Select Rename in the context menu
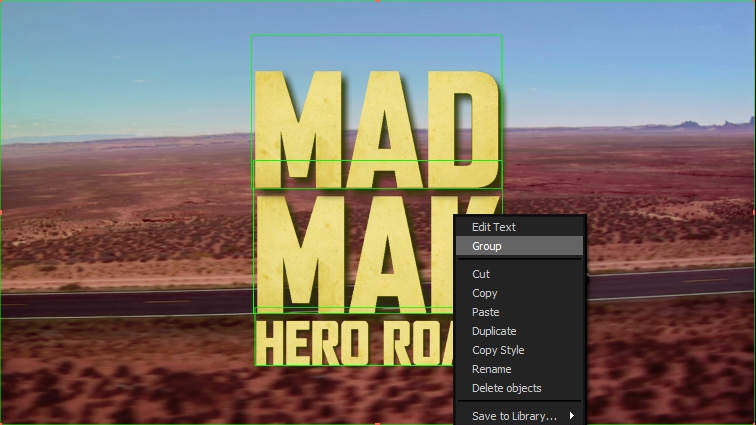The height and width of the screenshot is (425, 756). coord(492,369)
